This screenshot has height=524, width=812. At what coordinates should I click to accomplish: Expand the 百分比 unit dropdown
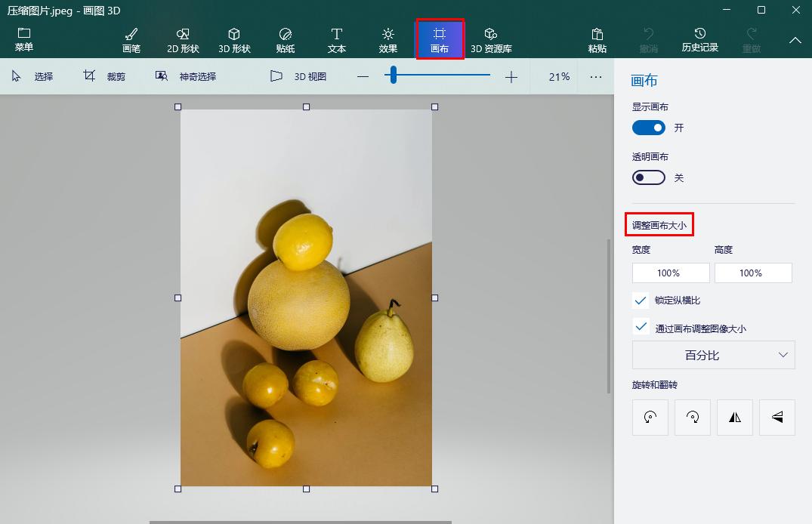coord(713,355)
